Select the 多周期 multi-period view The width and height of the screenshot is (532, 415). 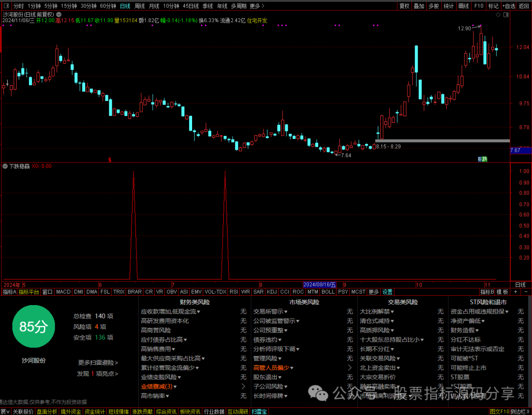pos(238,6)
